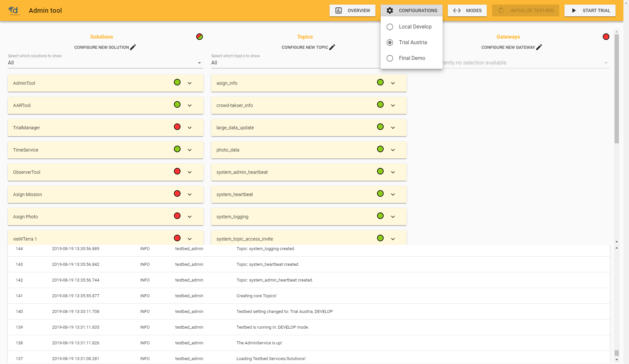This screenshot has width=629, height=364.
Task: Select the Trial Austria radio button
Action: [x=390, y=42]
